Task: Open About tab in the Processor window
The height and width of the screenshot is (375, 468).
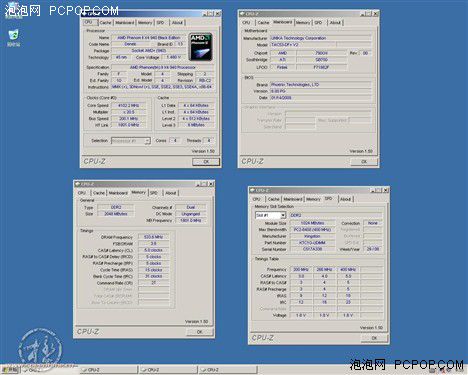Action: pyautogui.click(x=177, y=23)
